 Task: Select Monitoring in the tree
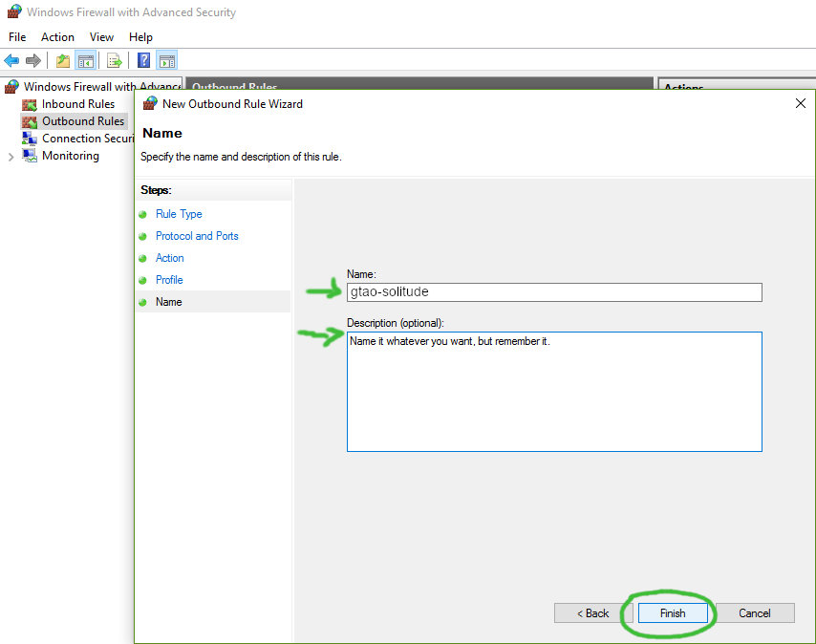(x=71, y=156)
